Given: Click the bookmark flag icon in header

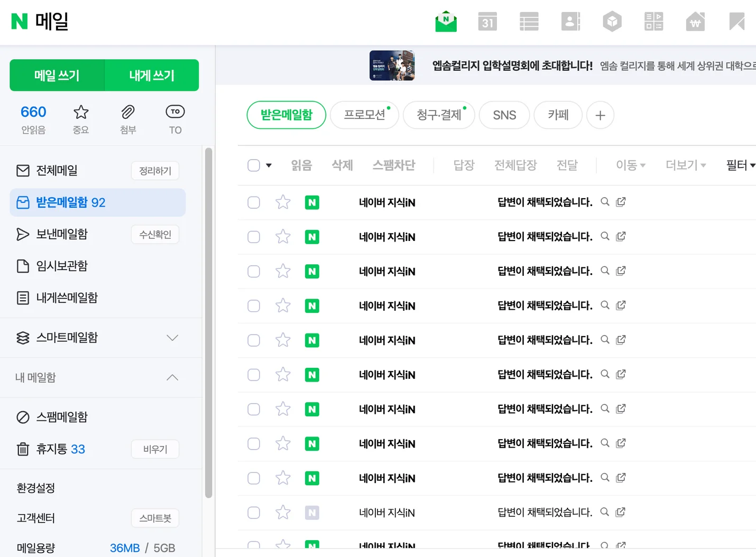Looking at the screenshot, I should [737, 22].
